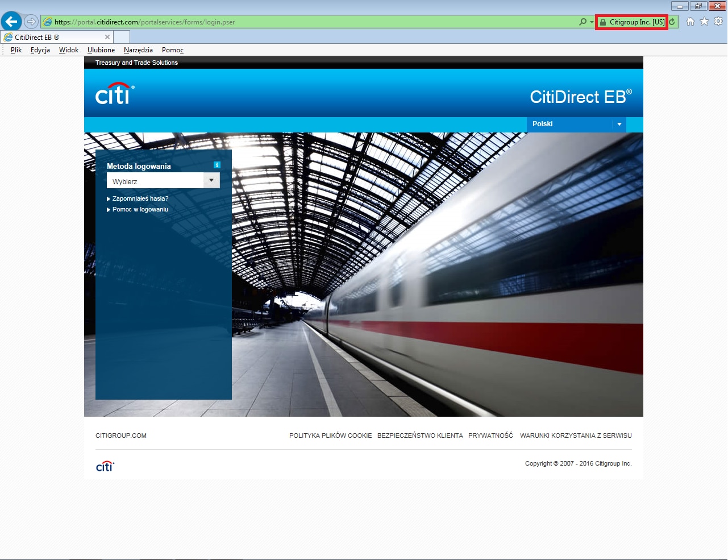Click the browser Back arrow button

click(x=11, y=22)
